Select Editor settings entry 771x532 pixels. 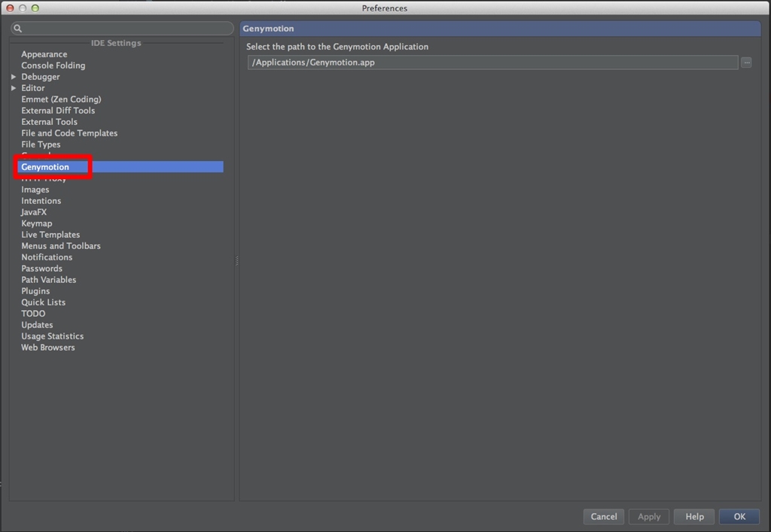point(33,88)
